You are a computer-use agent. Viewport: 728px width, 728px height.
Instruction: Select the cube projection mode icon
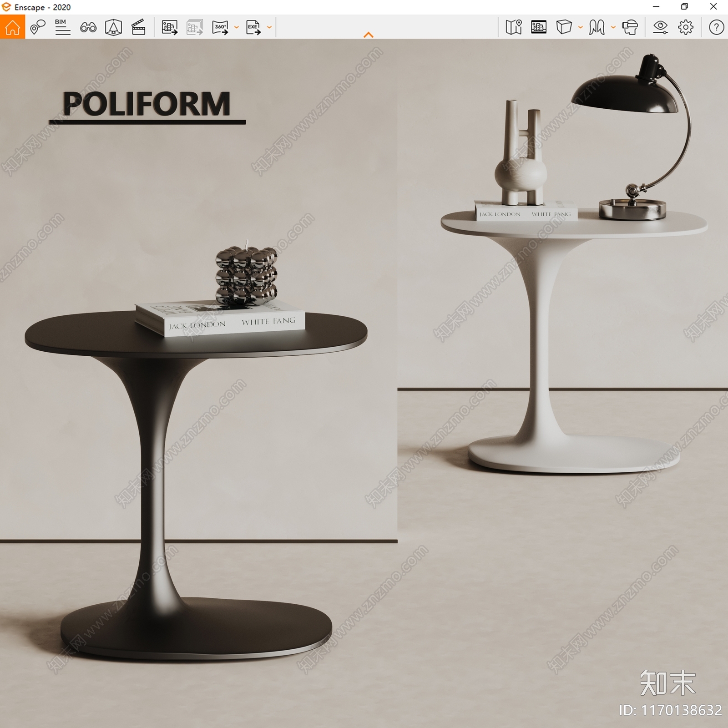click(x=564, y=27)
